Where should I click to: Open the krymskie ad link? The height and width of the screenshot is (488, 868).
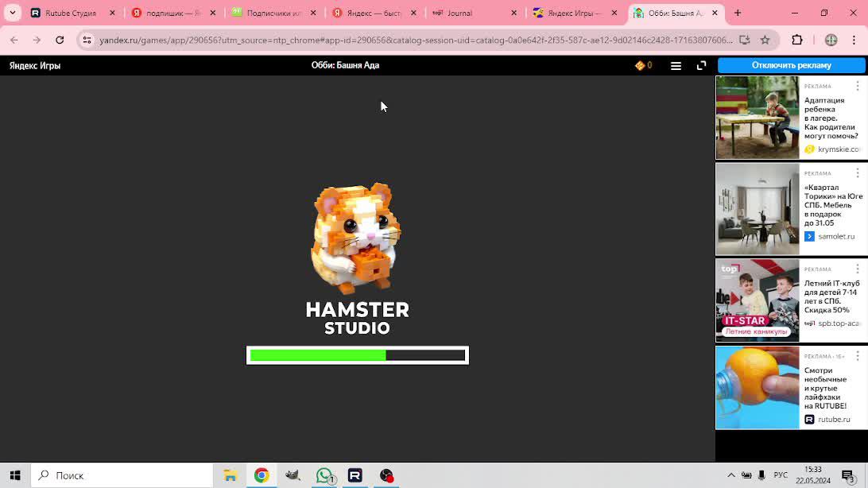[x=833, y=149]
